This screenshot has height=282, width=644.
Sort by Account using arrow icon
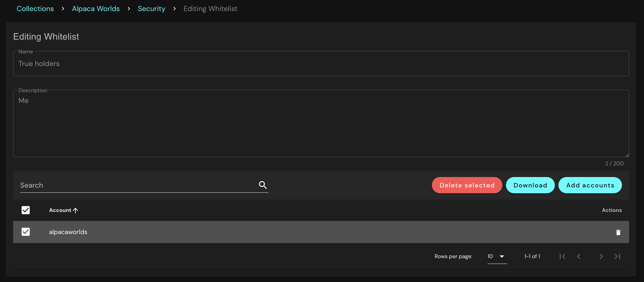pyautogui.click(x=75, y=211)
